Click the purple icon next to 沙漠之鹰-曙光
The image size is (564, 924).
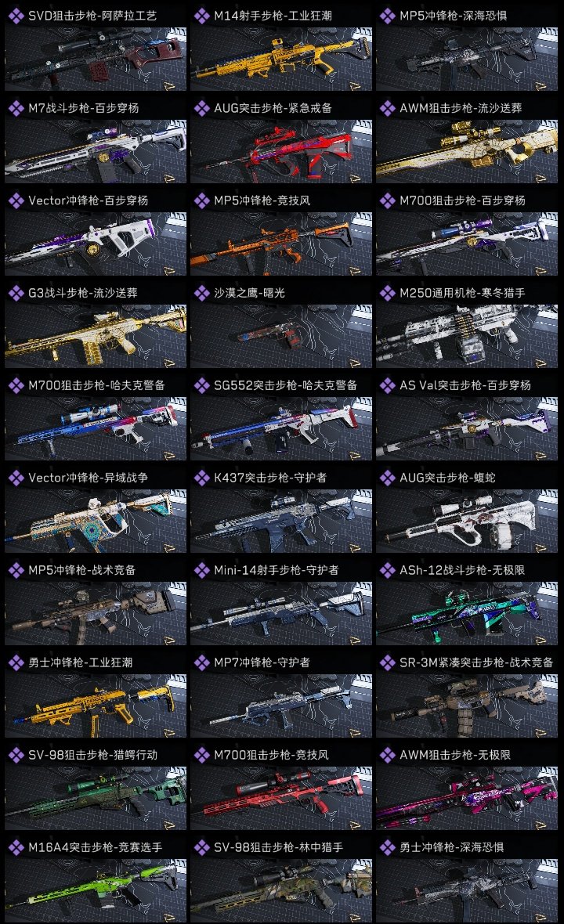[x=201, y=293]
